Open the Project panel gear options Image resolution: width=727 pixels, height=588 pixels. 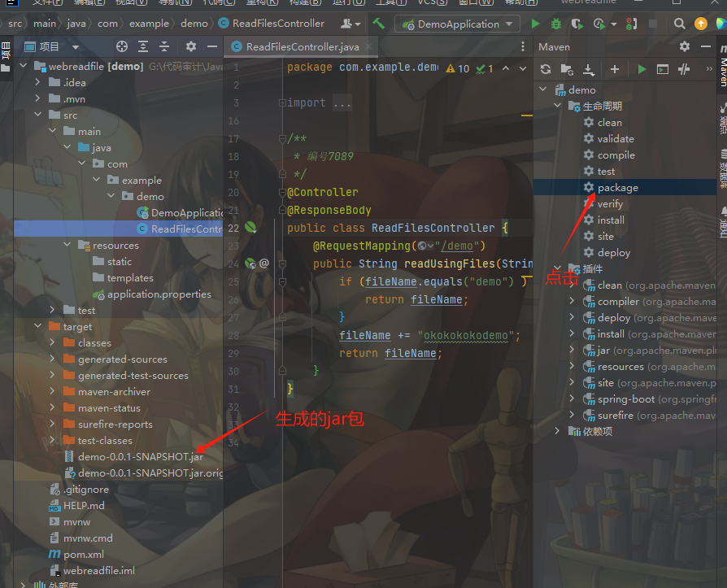coord(191,46)
